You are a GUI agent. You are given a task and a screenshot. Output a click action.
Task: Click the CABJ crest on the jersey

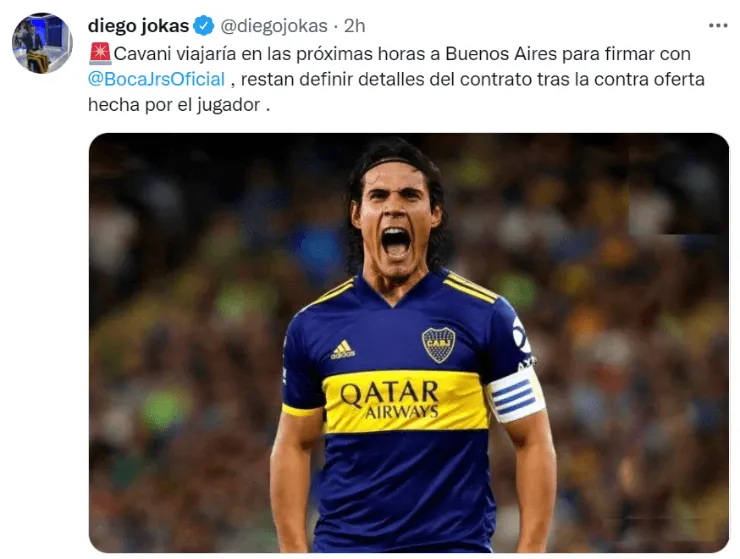pos(438,345)
